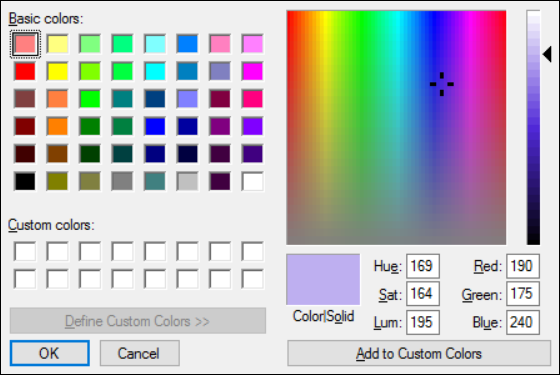Select the dark brown swatch in the fifth row
560x375 pixels.
tap(58, 154)
